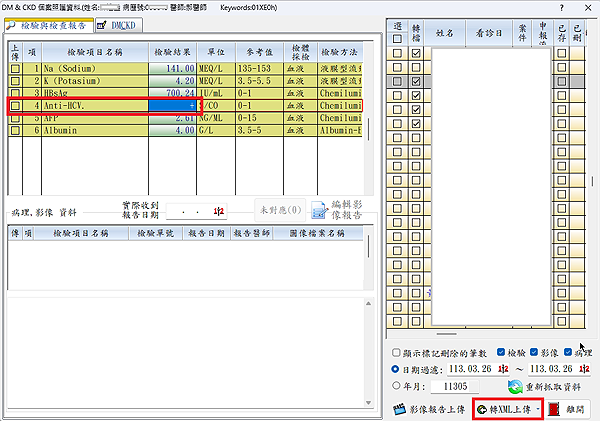Open calendar picker for start date filter
The height and width of the screenshot is (421, 600).
(484, 369)
